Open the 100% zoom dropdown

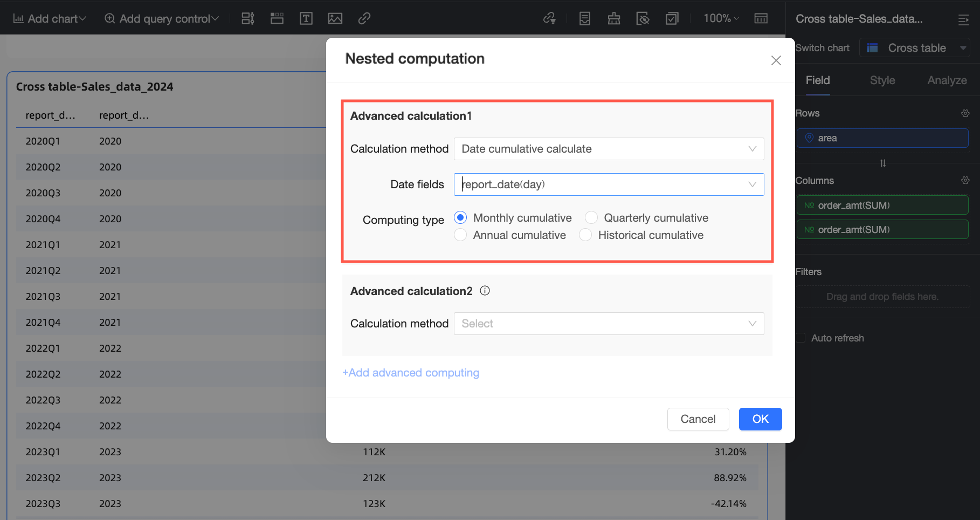[721, 18]
